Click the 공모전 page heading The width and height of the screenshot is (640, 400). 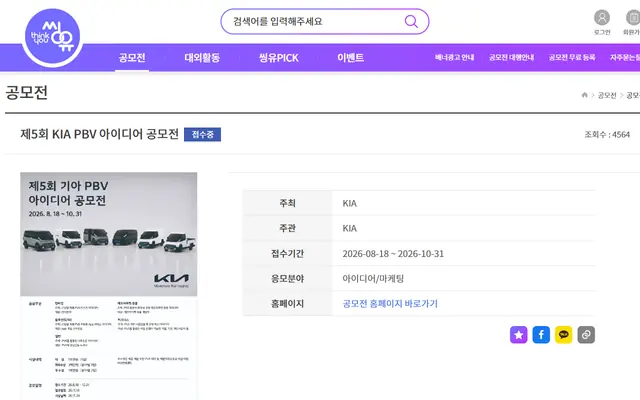click(27, 92)
